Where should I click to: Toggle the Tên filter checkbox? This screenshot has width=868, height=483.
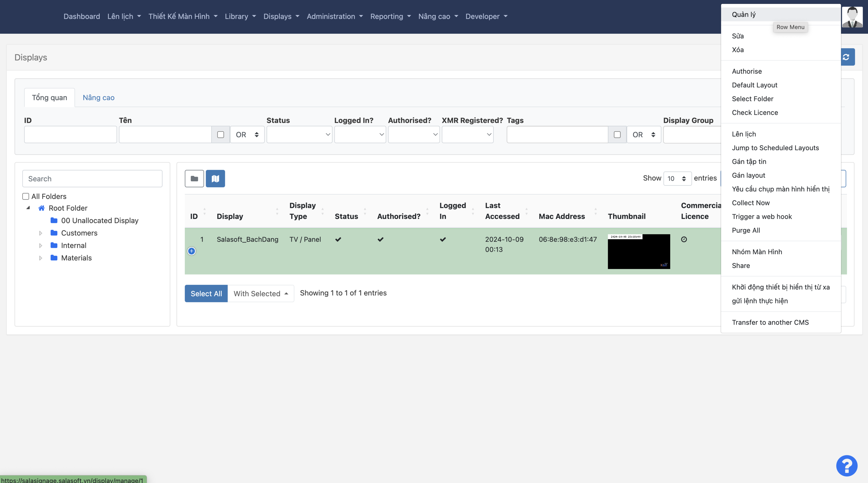pyautogui.click(x=221, y=135)
